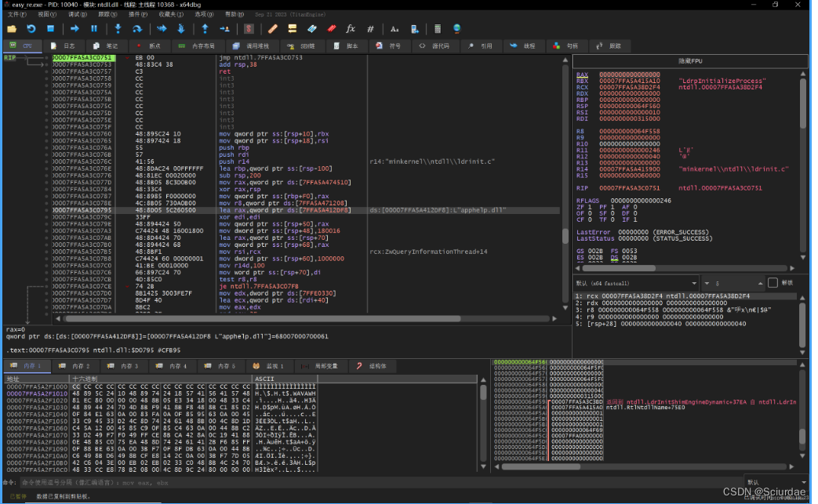Open a file with the folder toolbar icon
Image resolution: width=818 pixels, height=504 pixels.
12,30
